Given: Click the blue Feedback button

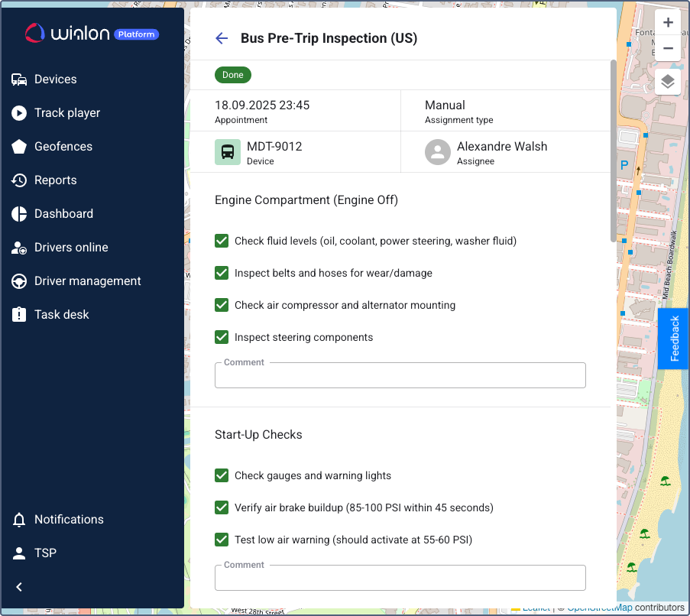Looking at the screenshot, I should tap(674, 339).
